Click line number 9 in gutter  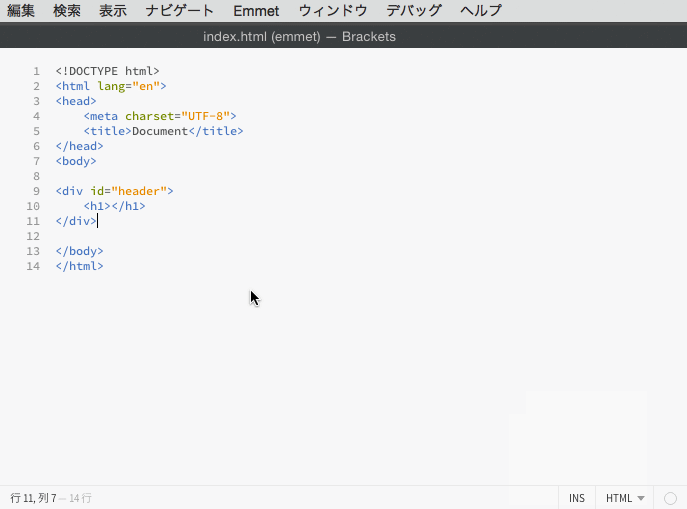36,191
